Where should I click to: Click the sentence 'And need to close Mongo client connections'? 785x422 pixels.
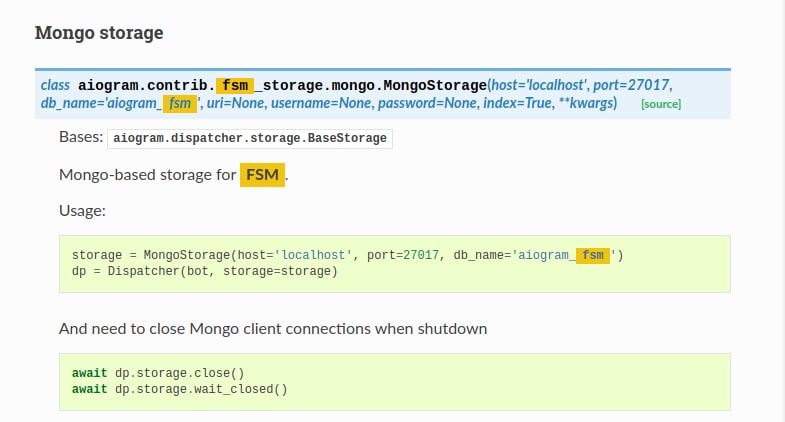(273, 329)
